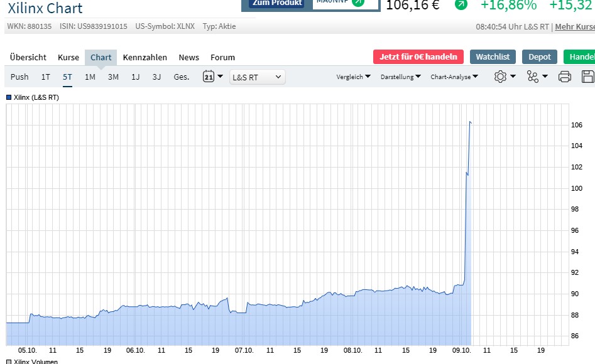Click Jetzt für 0€ handeln button
The height and width of the screenshot is (364, 595).
(x=418, y=57)
